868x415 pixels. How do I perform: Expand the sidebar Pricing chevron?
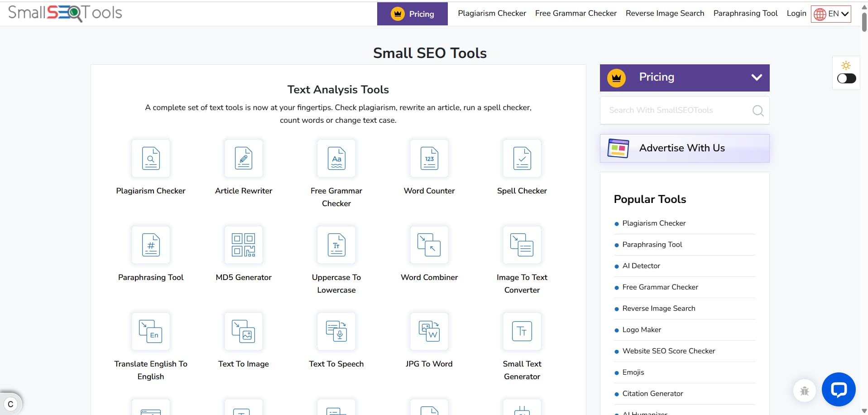tap(757, 77)
